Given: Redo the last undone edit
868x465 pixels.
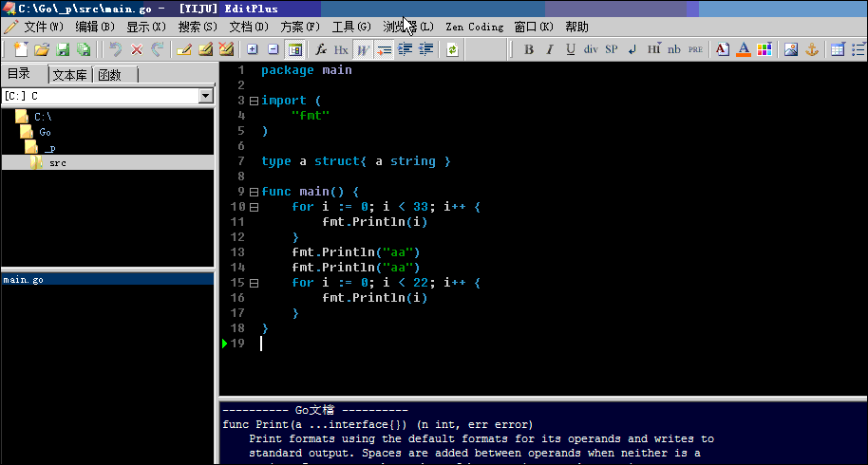Looking at the screenshot, I should tap(158, 49).
